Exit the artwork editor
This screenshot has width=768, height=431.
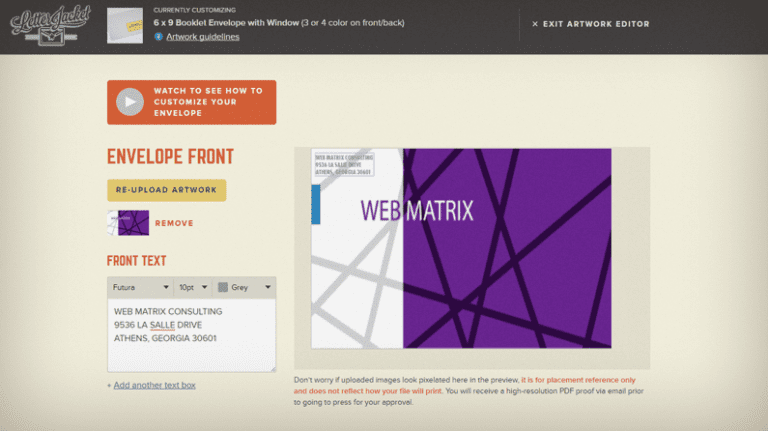[591, 24]
